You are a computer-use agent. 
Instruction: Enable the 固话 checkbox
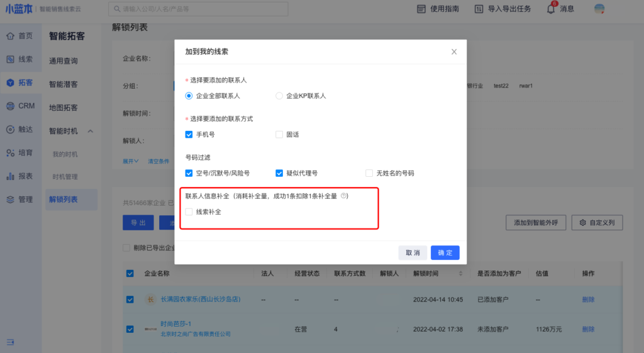279,134
